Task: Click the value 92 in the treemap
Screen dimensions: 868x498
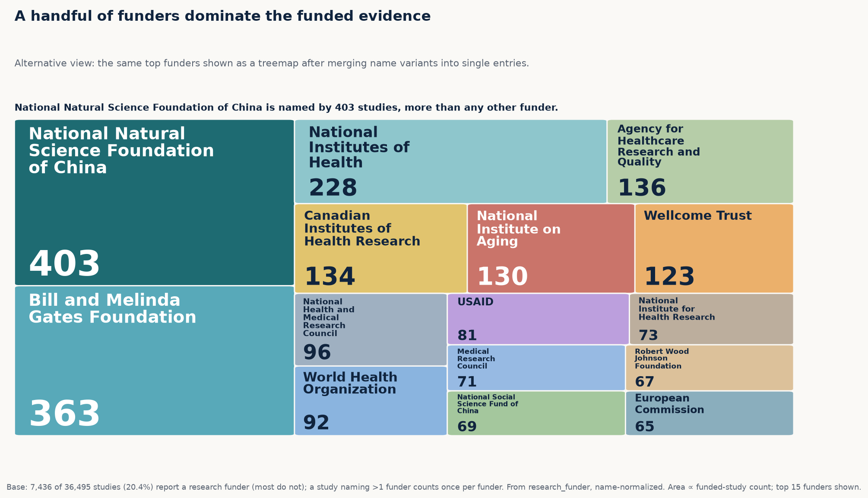Action: click(x=316, y=423)
